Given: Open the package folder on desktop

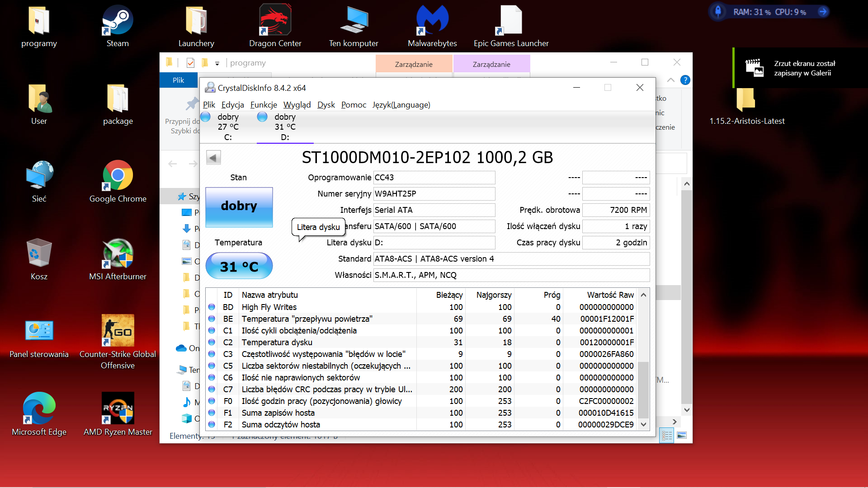Looking at the screenshot, I should point(118,104).
